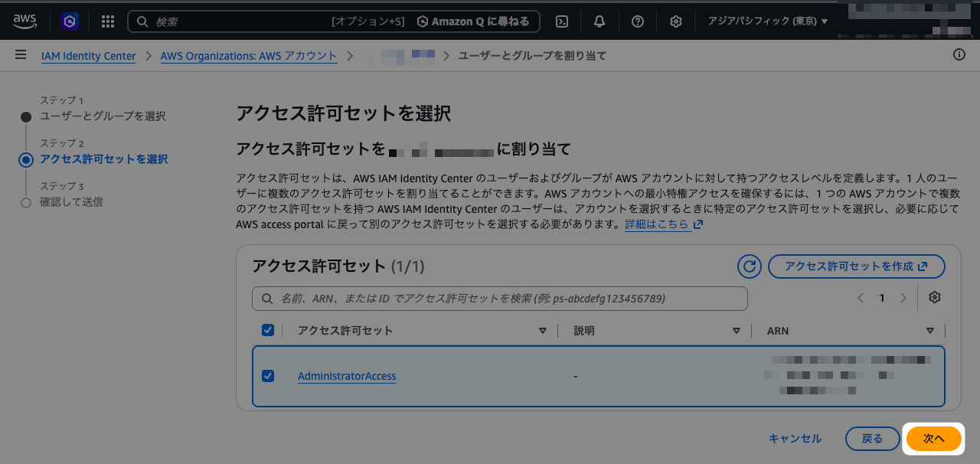Go to IAM Identity Center breadcrumb
Screen dimensions: 980x464
point(89,56)
